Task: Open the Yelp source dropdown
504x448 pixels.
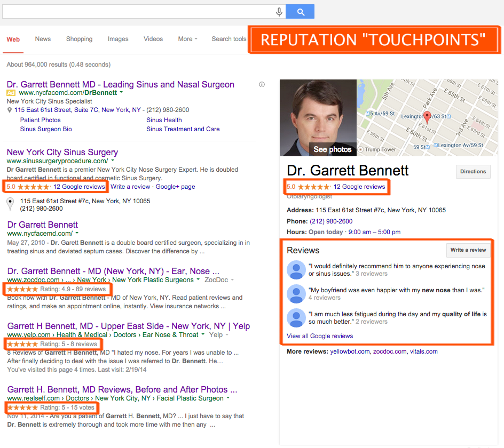Action: (x=218, y=334)
